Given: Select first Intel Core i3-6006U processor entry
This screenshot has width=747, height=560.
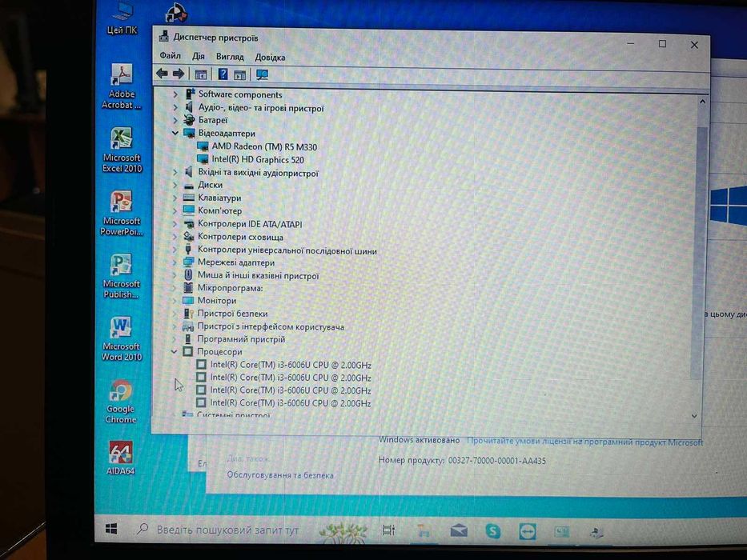Looking at the screenshot, I should (x=291, y=365).
